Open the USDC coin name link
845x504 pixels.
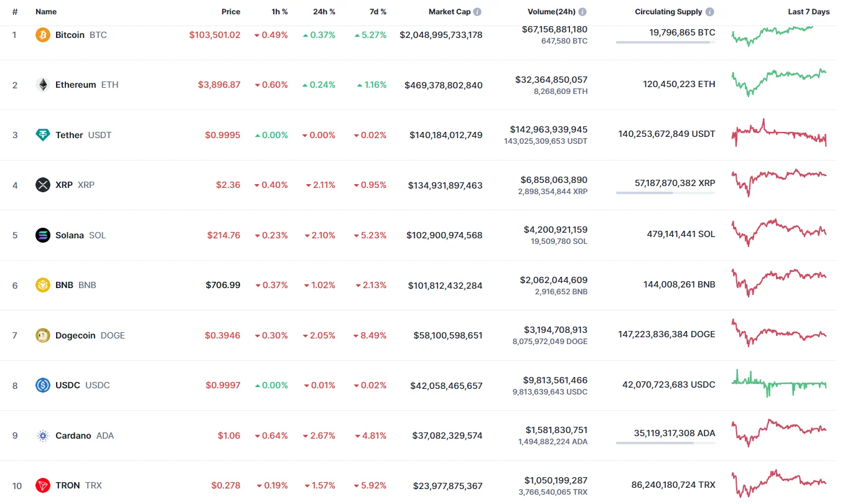(68, 385)
